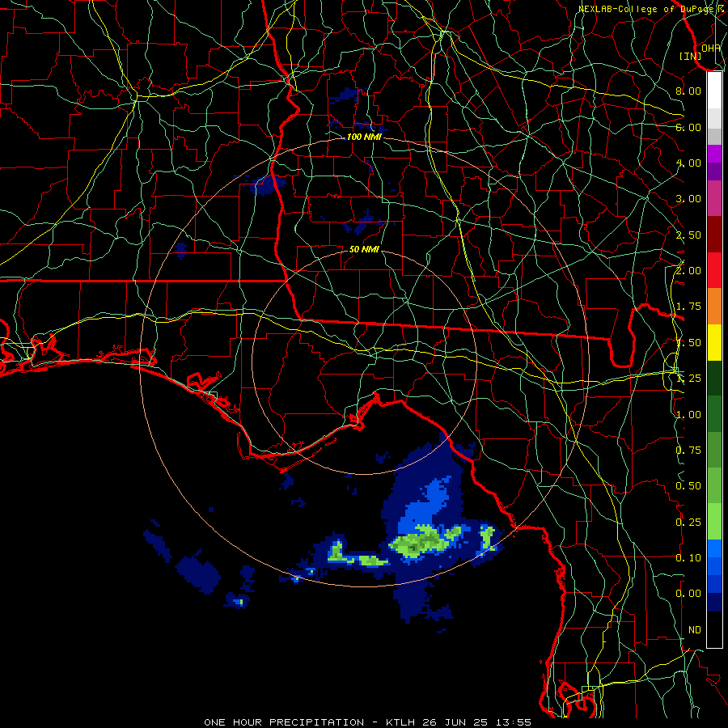Viewport: 728px width, 728px height.
Task: Select the bright magenta swatch above 4.00
Action: point(714,154)
